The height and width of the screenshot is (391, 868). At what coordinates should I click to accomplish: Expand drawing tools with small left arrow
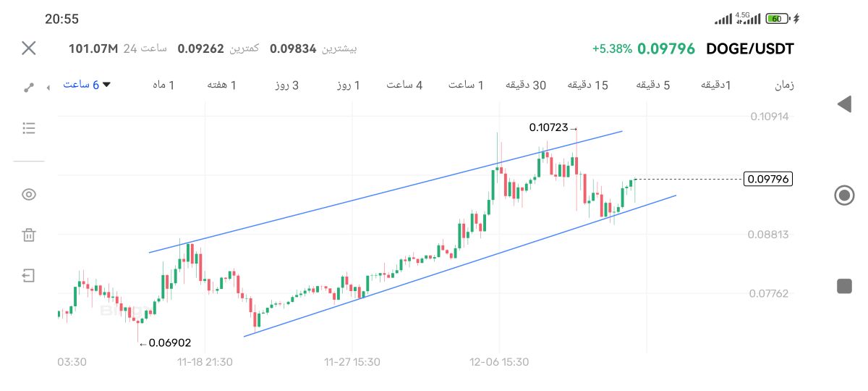pos(48,88)
